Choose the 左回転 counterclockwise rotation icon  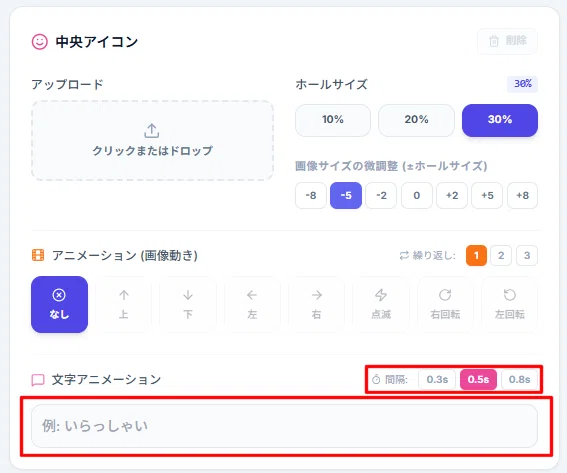[510, 304]
